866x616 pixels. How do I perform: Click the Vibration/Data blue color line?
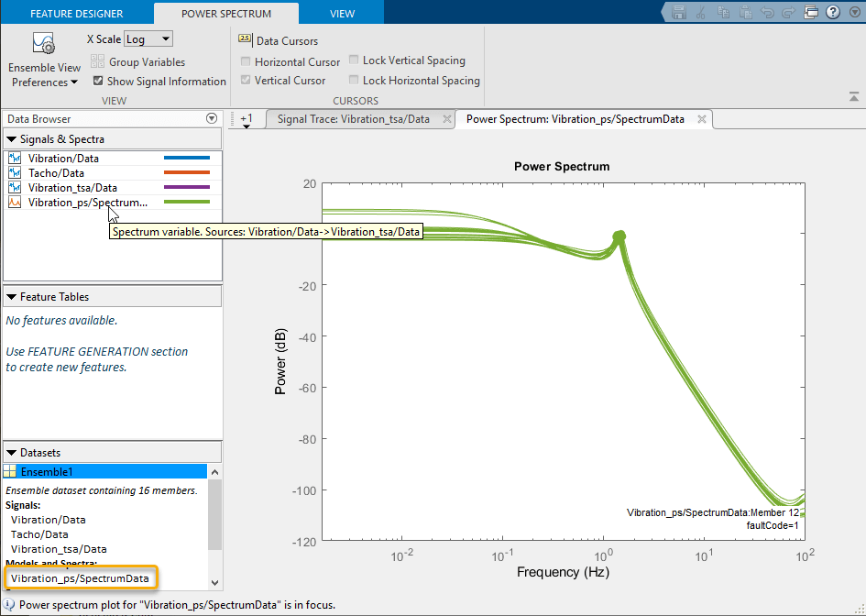coord(187,158)
